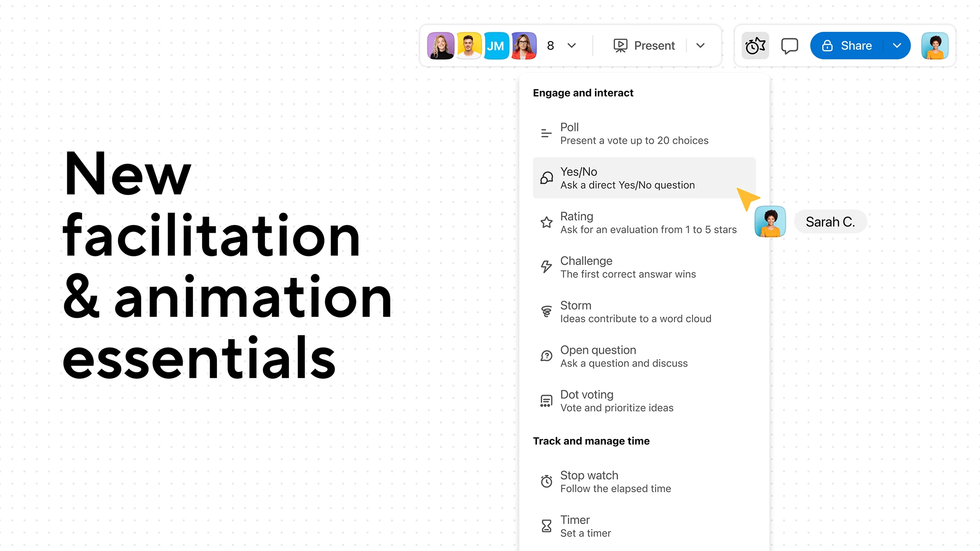Image resolution: width=980 pixels, height=551 pixels.
Task: Select the Storm word cloud icon
Action: [547, 311]
